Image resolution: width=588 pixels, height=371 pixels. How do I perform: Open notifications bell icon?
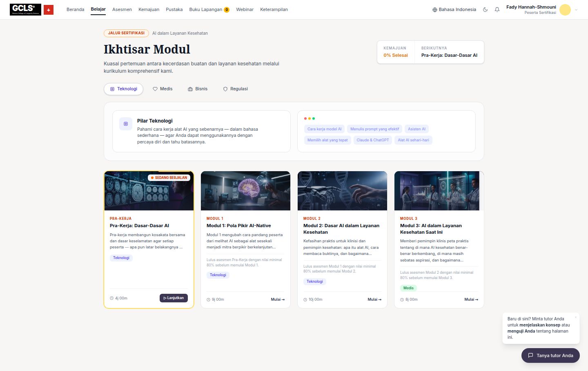[497, 9]
